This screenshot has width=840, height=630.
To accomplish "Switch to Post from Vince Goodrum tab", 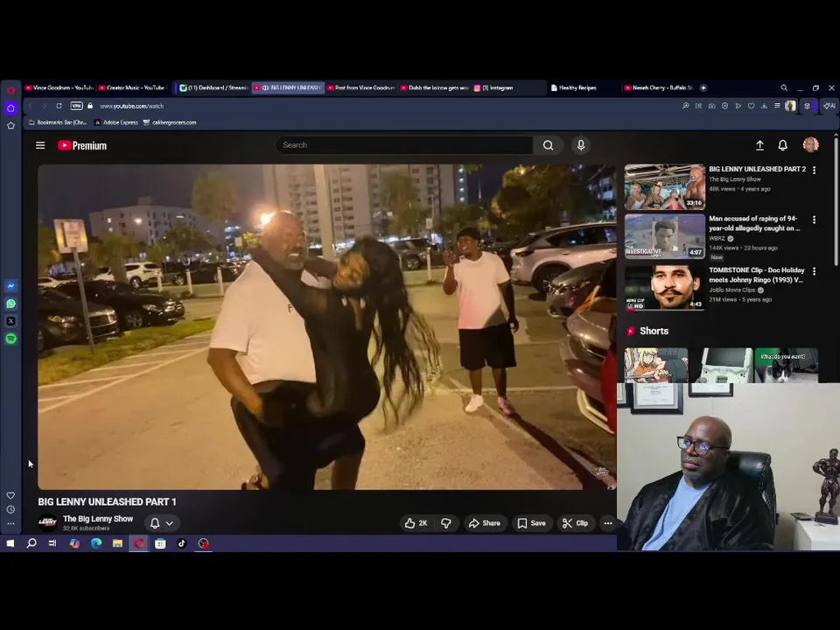I will (x=361, y=87).
